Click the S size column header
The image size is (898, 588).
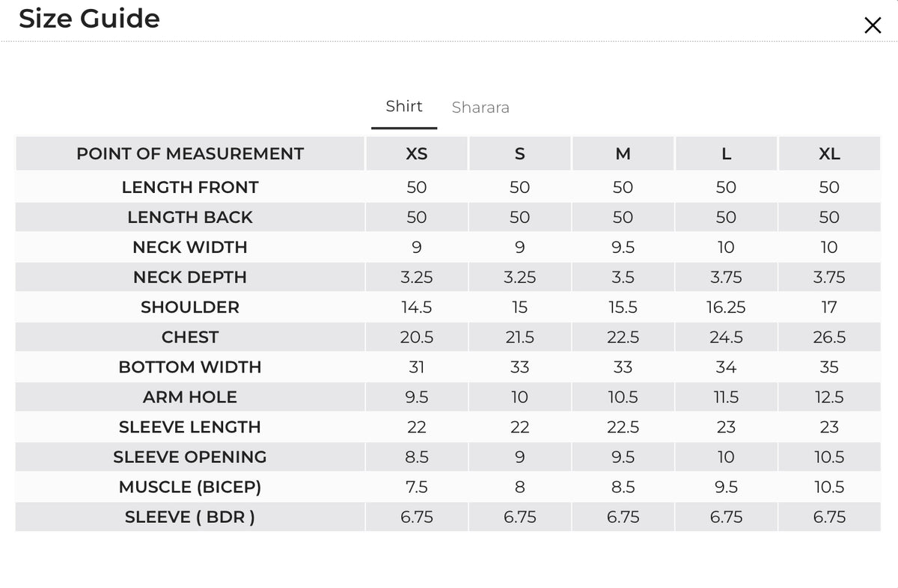click(520, 153)
